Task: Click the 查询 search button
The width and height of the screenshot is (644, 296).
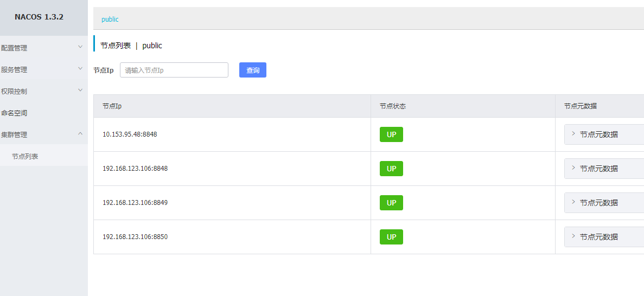Action: click(x=253, y=70)
